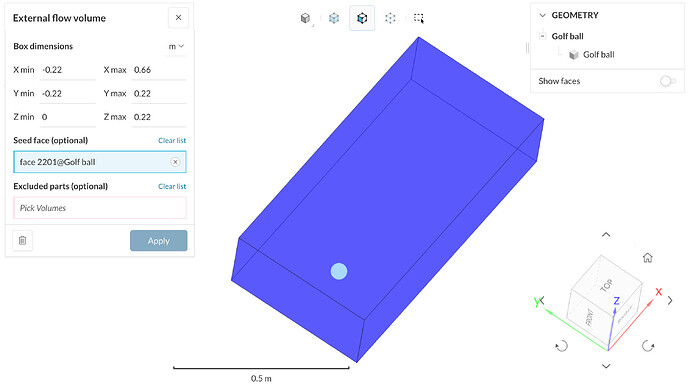Viewport: 690px width, 384px height.
Task: Choose the wireframe dotted cube view icon
Action: [x=390, y=18]
